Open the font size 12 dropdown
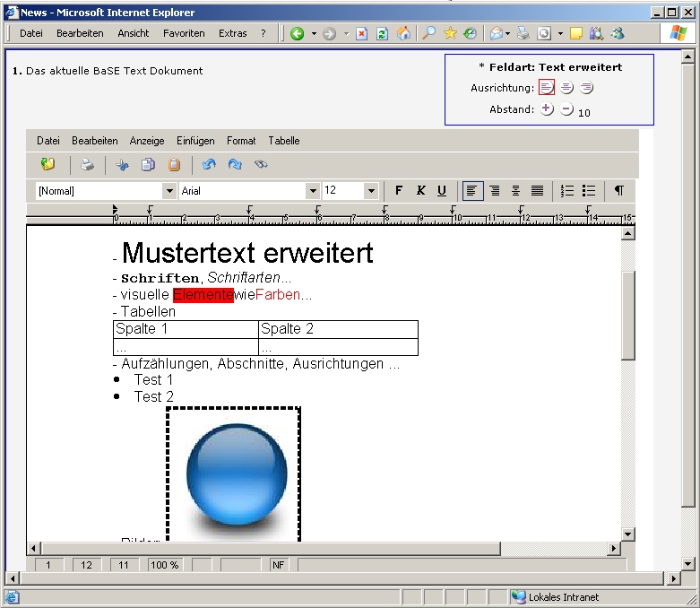 point(371,191)
